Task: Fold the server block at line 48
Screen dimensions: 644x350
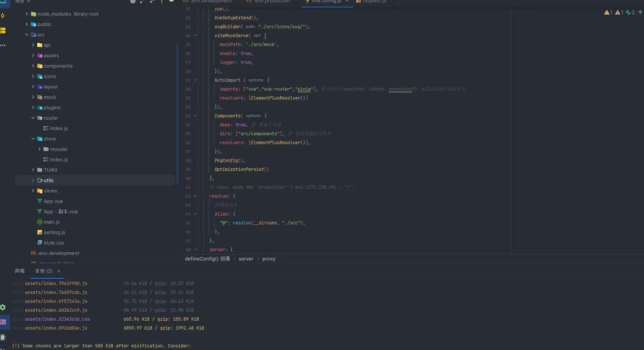Action: coord(195,250)
